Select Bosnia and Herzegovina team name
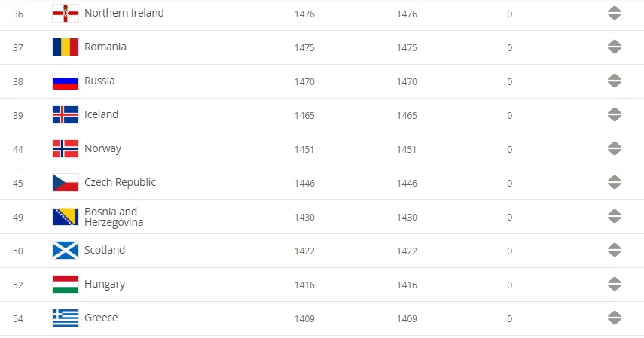 [113, 217]
